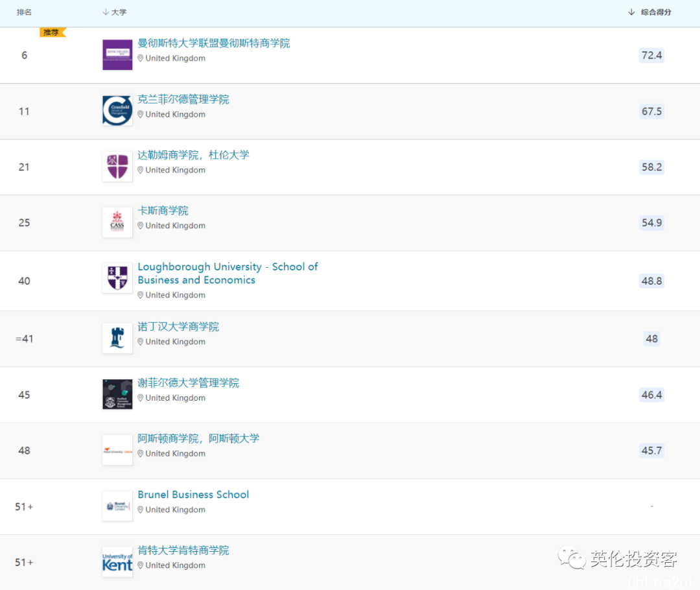
Task: Click the location pin for 阿斯顿商学院
Action: click(140, 454)
